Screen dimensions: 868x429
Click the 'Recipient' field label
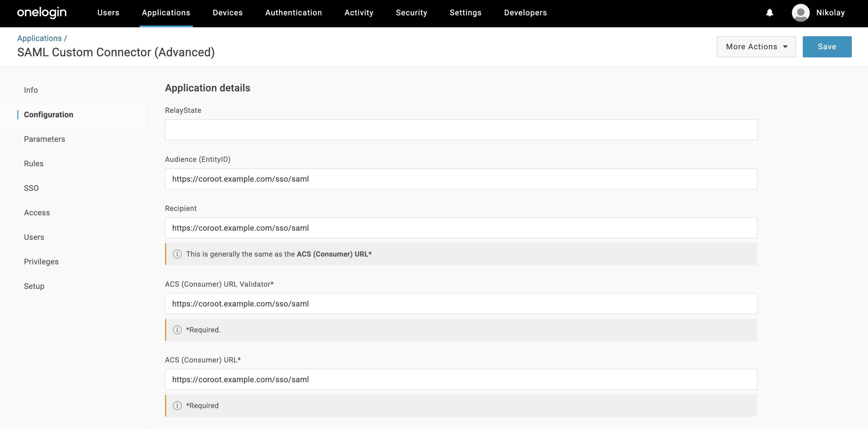[181, 208]
